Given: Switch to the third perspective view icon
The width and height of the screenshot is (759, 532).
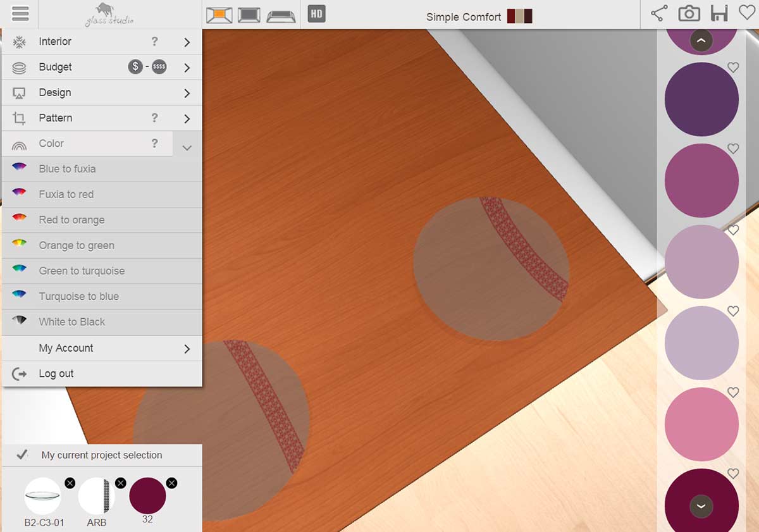Looking at the screenshot, I should tap(281, 15).
